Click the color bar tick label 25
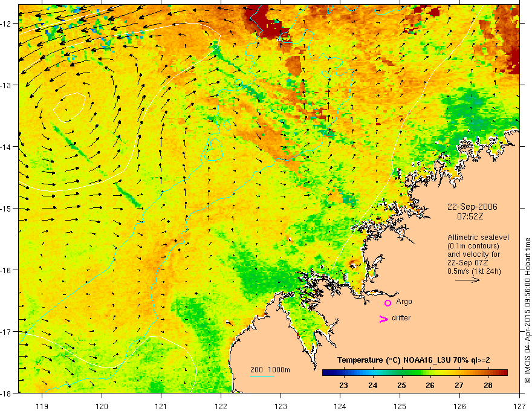The width and height of the screenshot is (532, 411). (x=401, y=385)
